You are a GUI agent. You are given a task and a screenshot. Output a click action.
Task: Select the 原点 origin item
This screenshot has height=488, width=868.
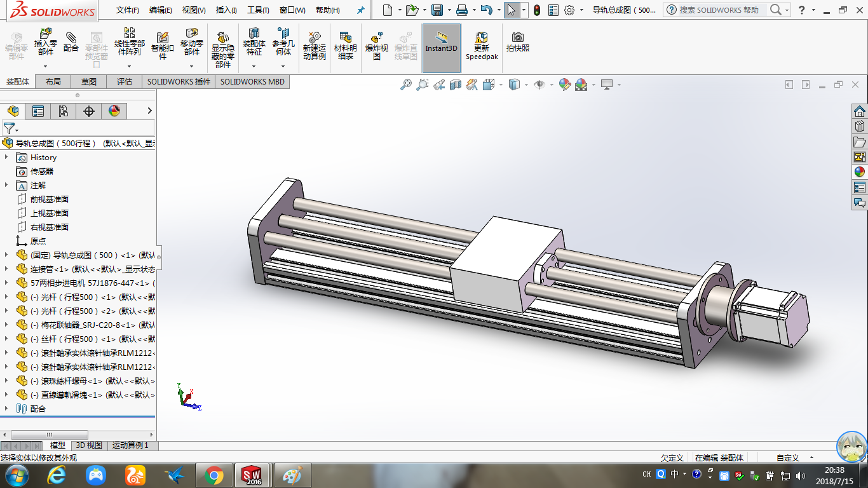[x=38, y=241]
